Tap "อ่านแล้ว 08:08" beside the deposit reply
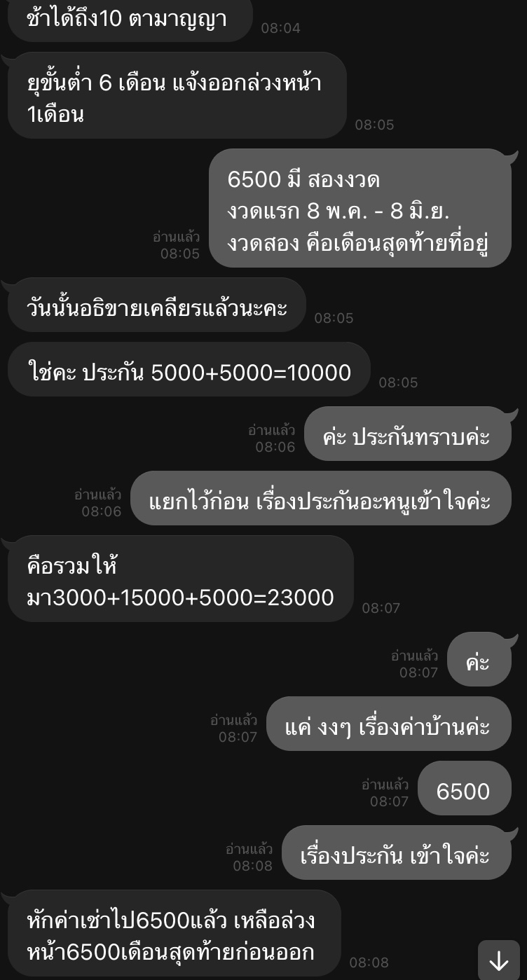527x980 pixels. coord(249,857)
